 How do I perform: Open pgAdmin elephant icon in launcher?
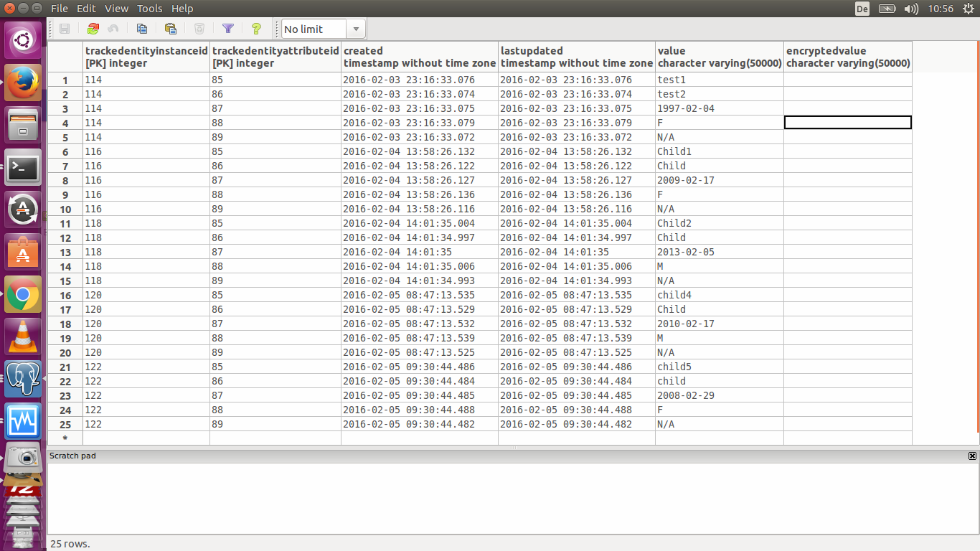[x=23, y=378]
